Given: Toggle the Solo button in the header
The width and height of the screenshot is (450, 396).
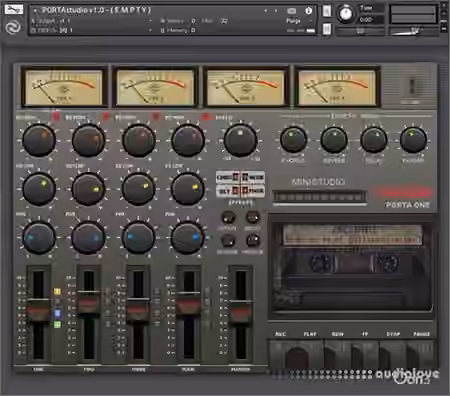Looking at the screenshot, I should pos(327,11).
